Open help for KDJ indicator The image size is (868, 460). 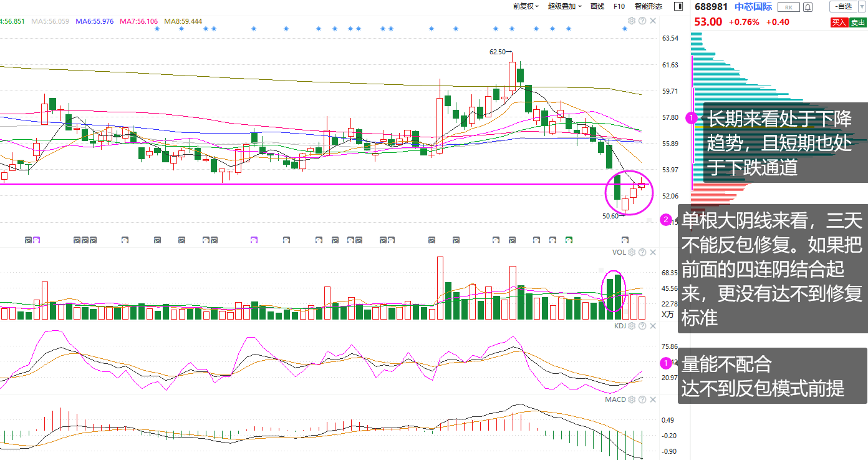(x=642, y=326)
